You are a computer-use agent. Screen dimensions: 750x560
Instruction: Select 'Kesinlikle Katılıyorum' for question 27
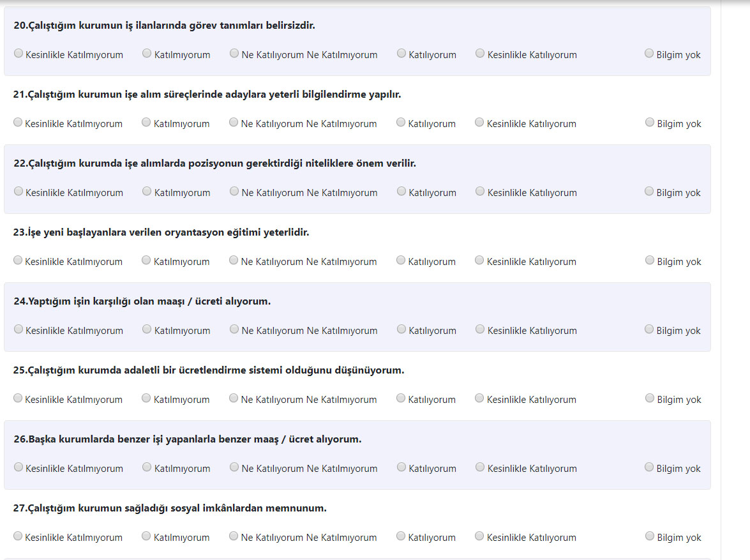point(479,536)
